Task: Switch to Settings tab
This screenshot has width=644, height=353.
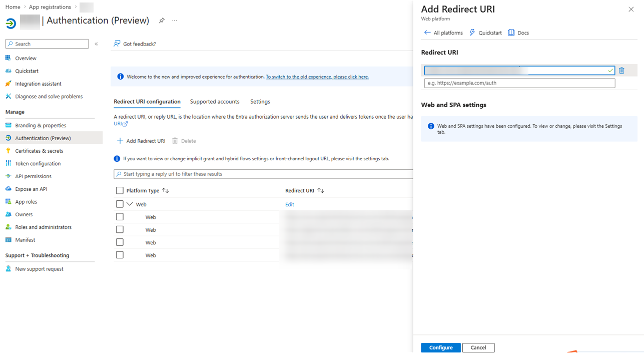Action: (260, 102)
